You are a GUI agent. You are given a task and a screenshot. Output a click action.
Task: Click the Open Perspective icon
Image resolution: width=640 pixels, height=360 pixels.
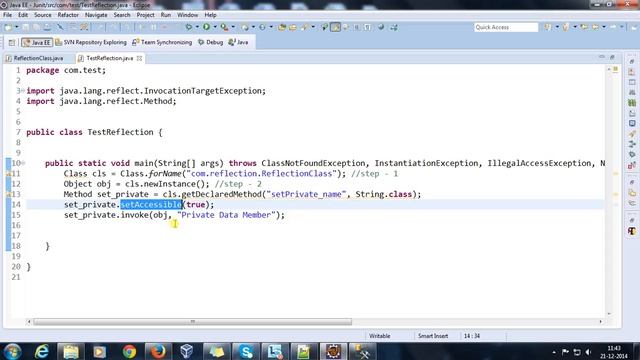click(x=12, y=42)
